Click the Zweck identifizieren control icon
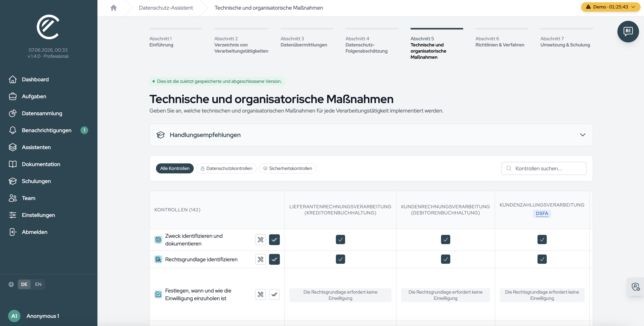Viewport: 644px width, 326px height. coord(158,240)
